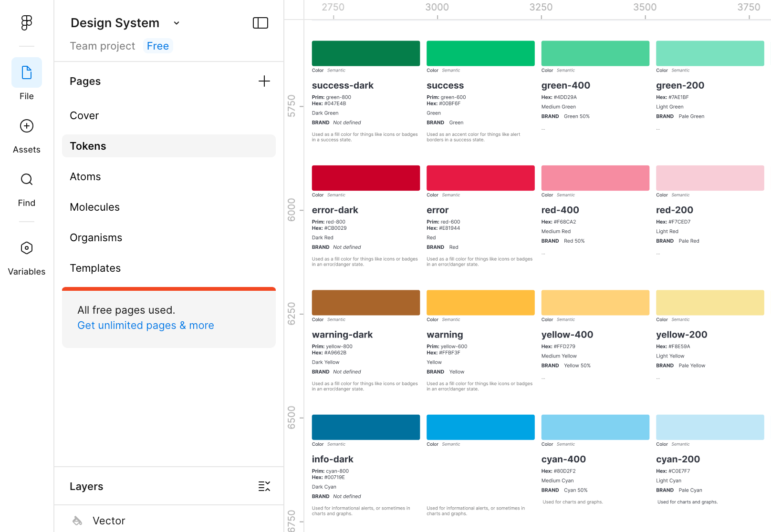The height and width of the screenshot is (532, 771).
Task: Click the Free plan badge
Action: [x=158, y=46]
